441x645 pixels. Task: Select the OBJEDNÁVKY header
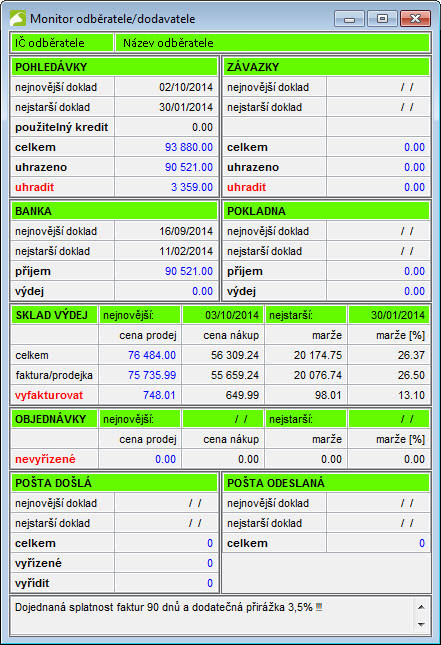click(x=55, y=419)
